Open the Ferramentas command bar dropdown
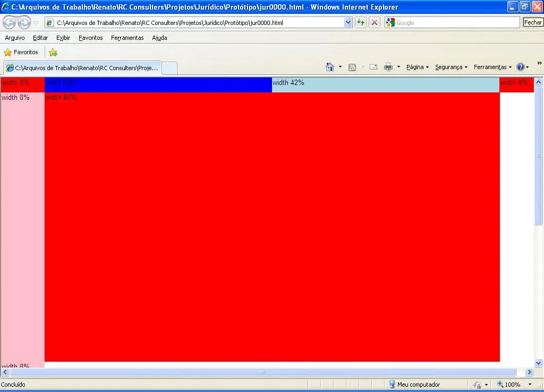Image resolution: width=544 pixels, height=392 pixels. tap(492, 67)
